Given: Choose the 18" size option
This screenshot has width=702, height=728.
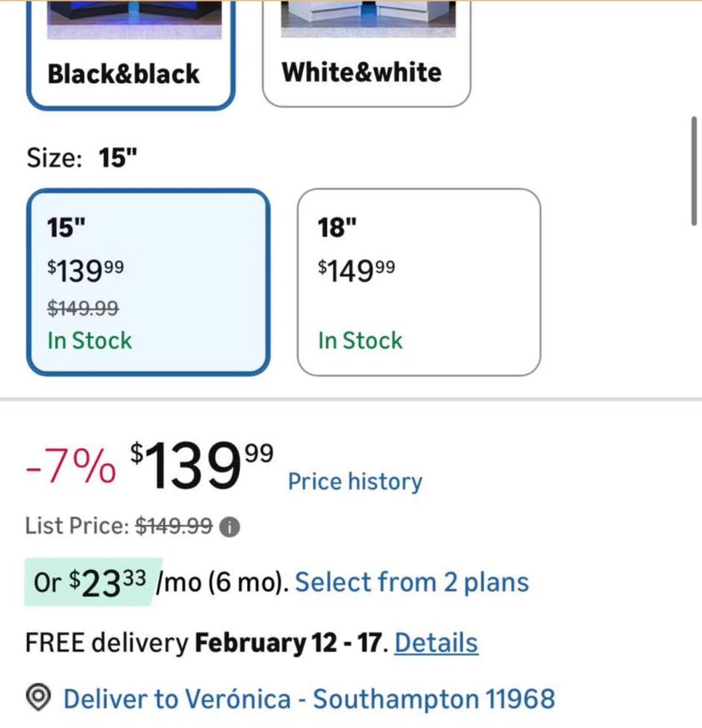Looking at the screenshot, I should [419, 282].
